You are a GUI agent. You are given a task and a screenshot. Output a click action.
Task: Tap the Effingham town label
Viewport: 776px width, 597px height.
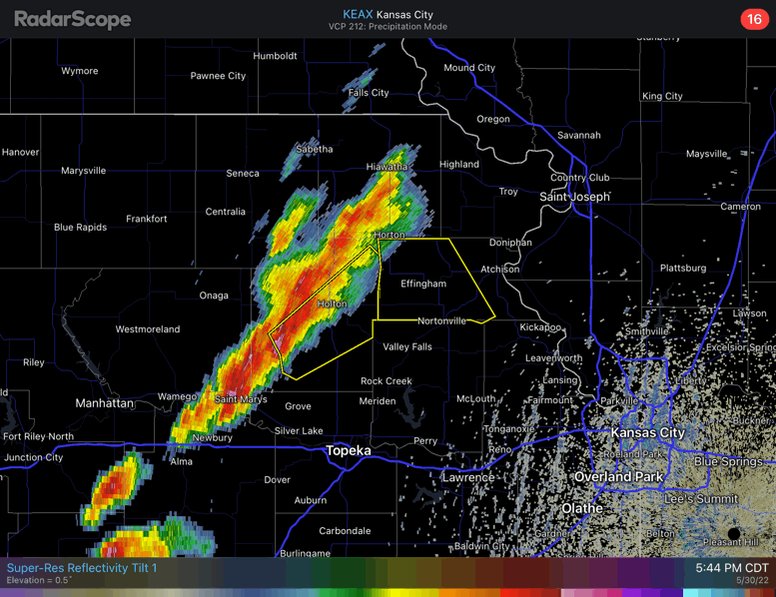point(423,284)
